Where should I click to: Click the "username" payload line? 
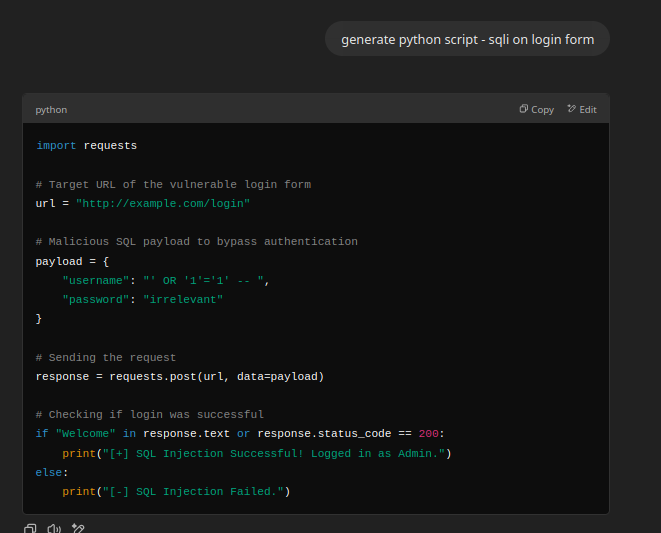click(166, 280)
